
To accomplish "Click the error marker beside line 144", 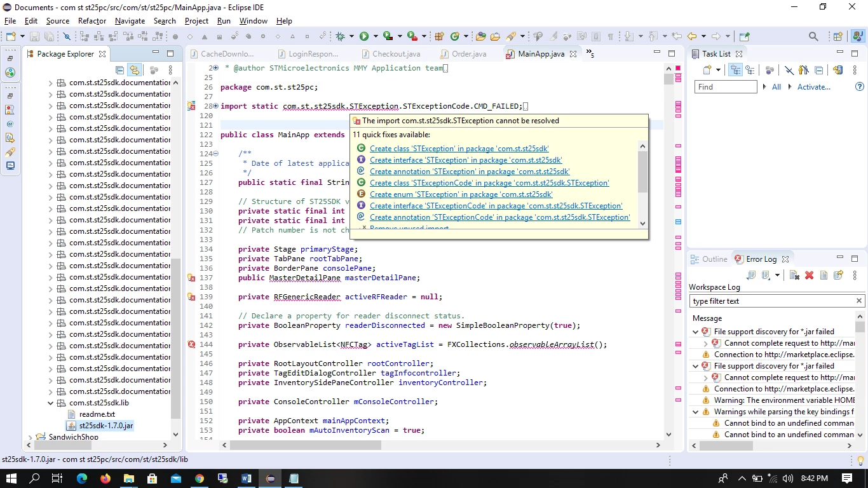I will [x=191, y=344].
